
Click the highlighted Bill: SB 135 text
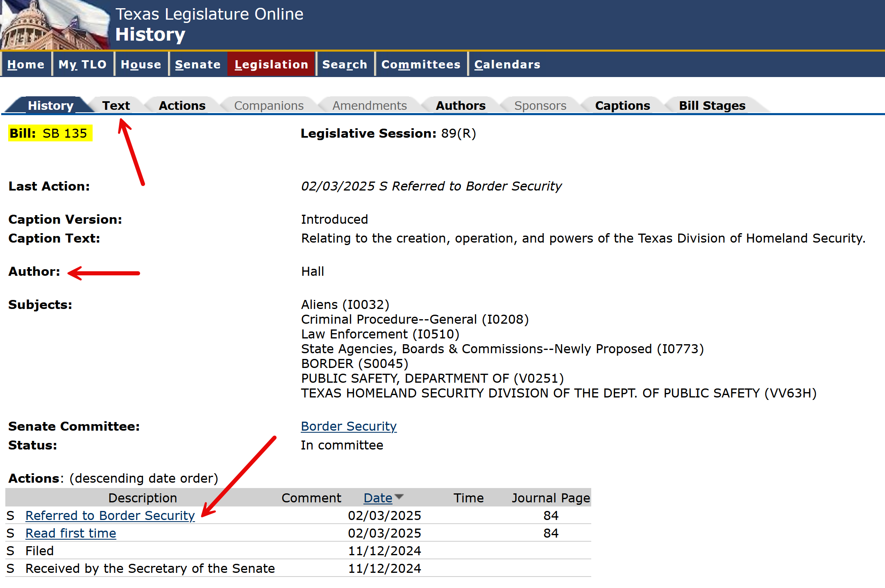[x=50, y=133]
